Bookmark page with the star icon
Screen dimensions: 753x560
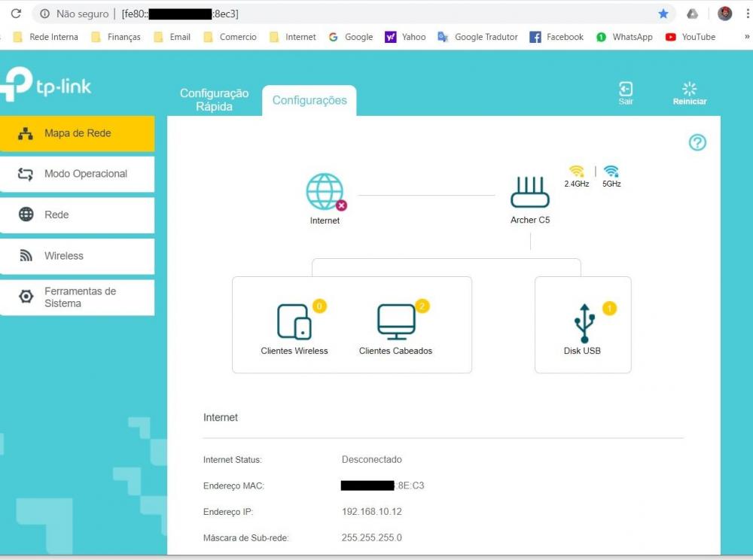pos(663,14)
